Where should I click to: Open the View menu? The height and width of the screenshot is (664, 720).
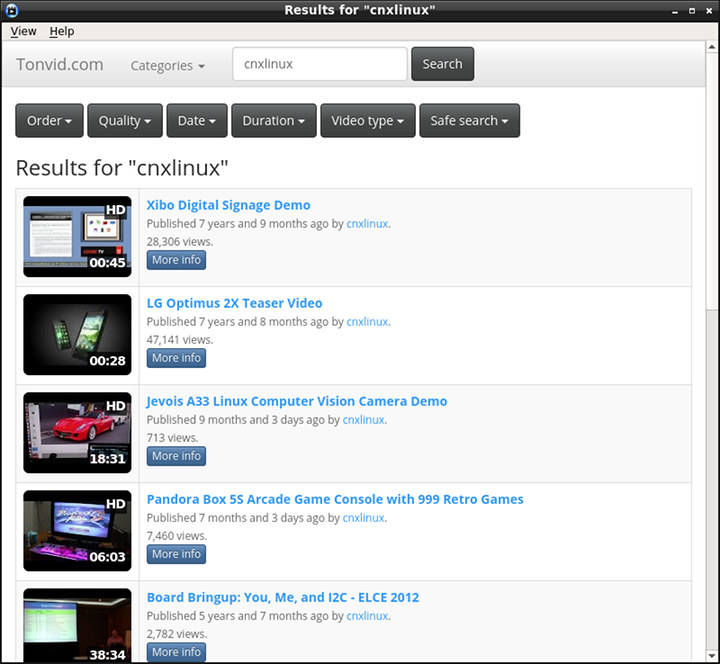point(23,31)
